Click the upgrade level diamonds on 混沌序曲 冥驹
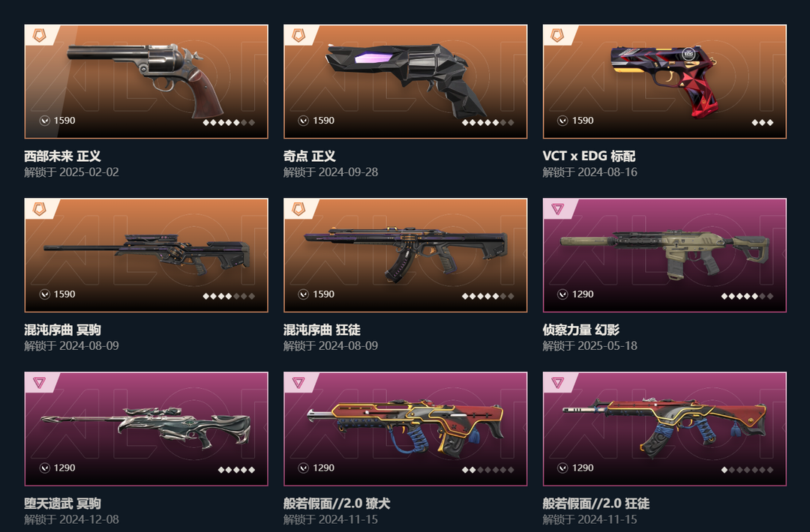 [229, 296]
